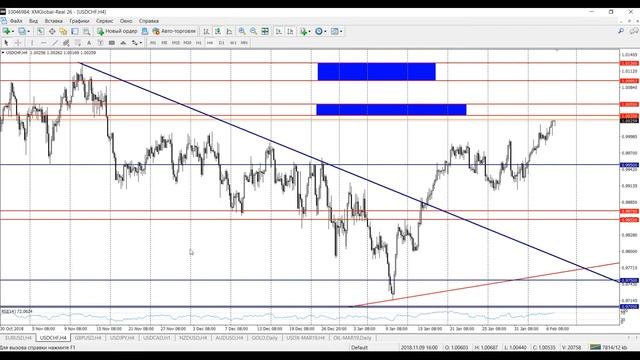Expand the New Chart dropdown arrow

coord(13,31)
